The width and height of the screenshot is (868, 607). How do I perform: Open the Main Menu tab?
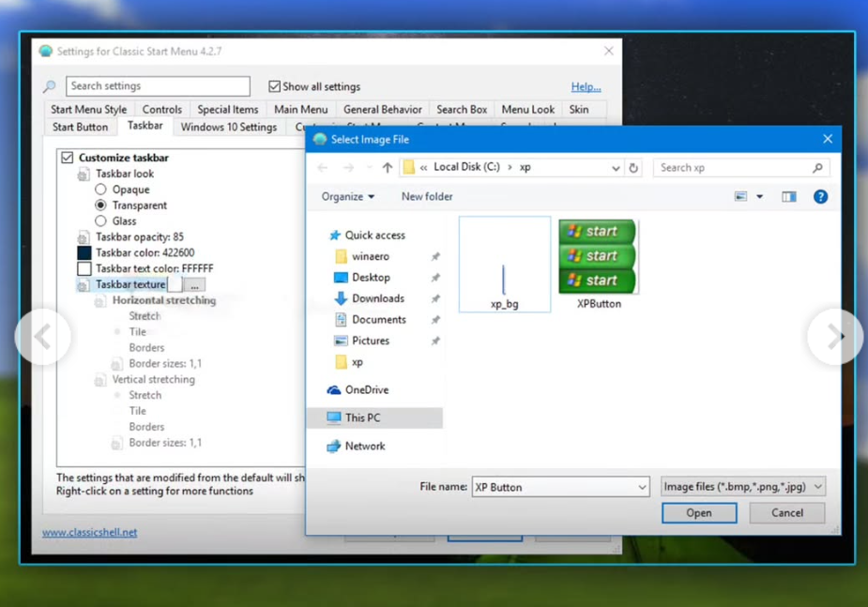300,110
